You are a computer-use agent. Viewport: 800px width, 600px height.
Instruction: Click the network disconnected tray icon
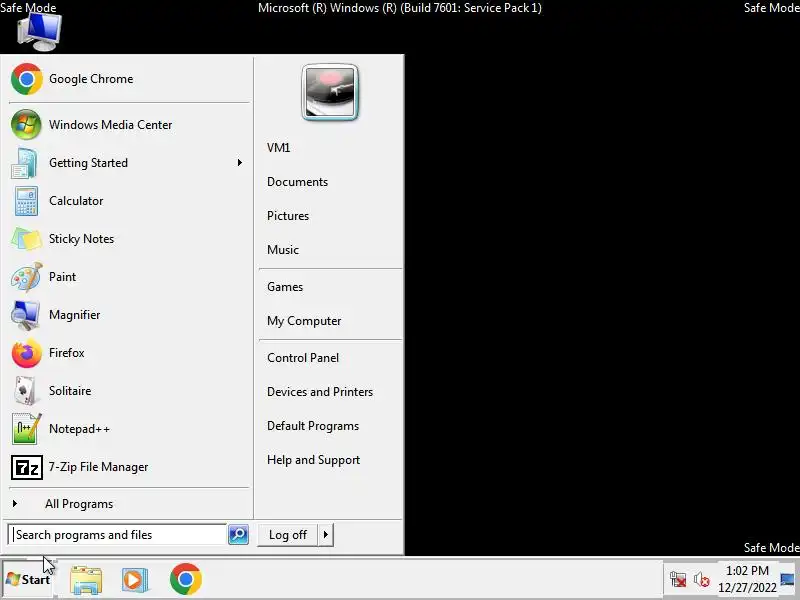point(678,580)
